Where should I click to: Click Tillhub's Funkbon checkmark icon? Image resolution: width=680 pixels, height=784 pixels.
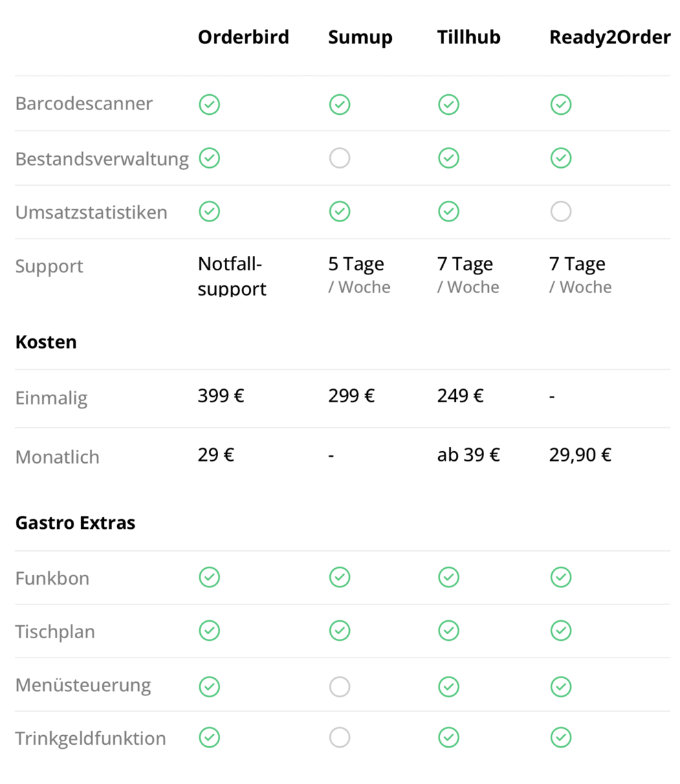click(x=448, y=577)
